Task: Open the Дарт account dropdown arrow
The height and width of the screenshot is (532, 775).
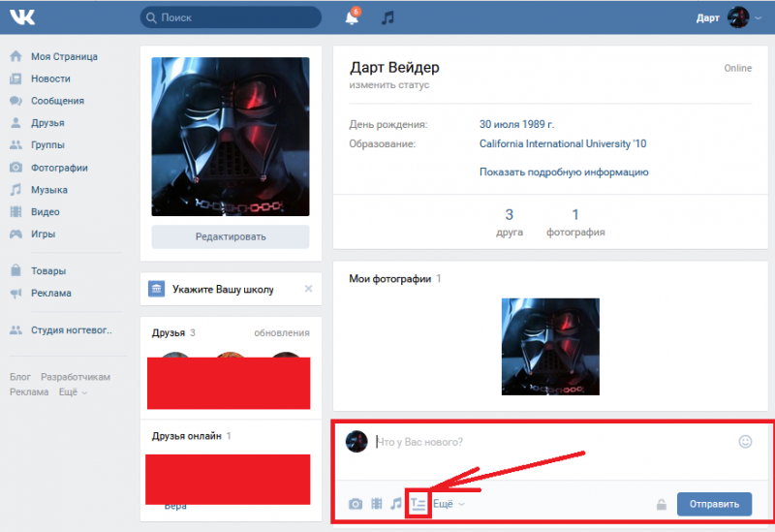Action: click(759, 18)
